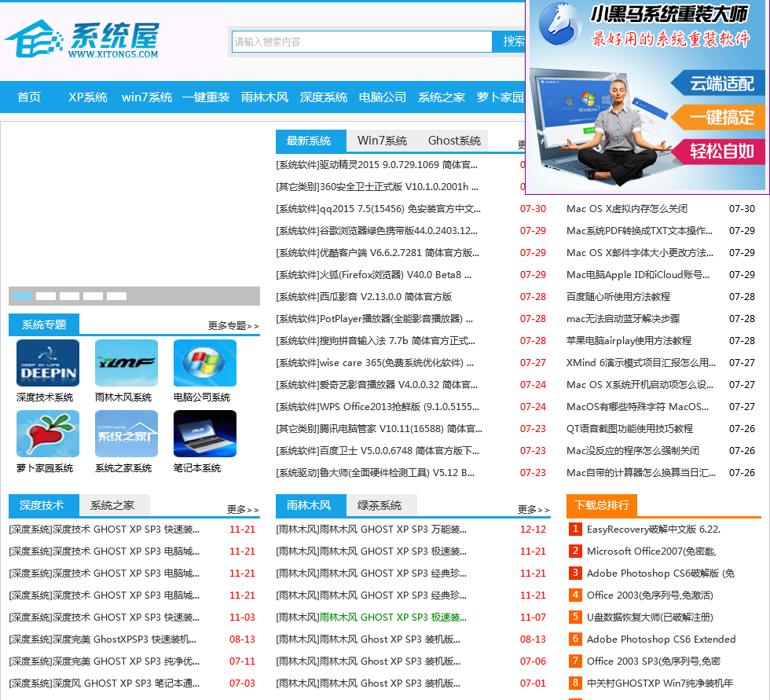
Task: Open Mac OS X虚拟内存怎么关闭 article
Action: pos(627,209)
